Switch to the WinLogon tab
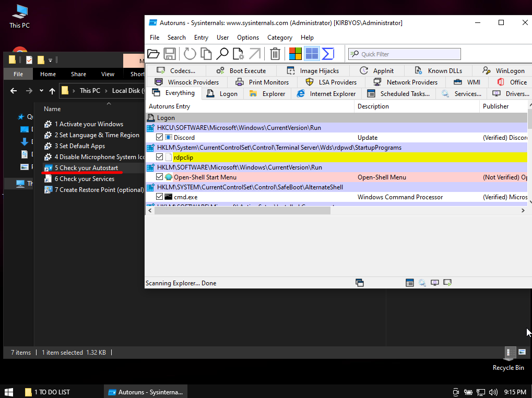 point(503,70)
